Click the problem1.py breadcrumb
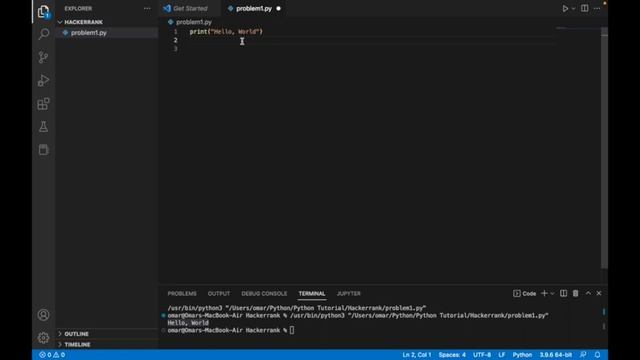 click(x=194, y=22)
